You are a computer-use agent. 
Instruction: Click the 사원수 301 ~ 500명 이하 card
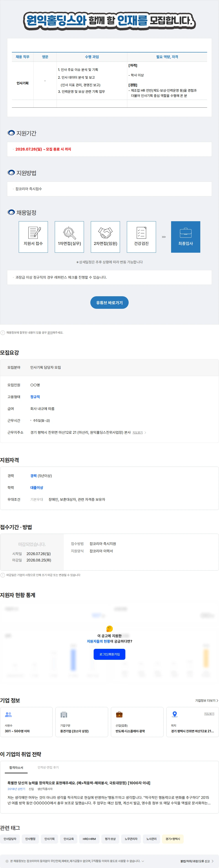(26, 722)
